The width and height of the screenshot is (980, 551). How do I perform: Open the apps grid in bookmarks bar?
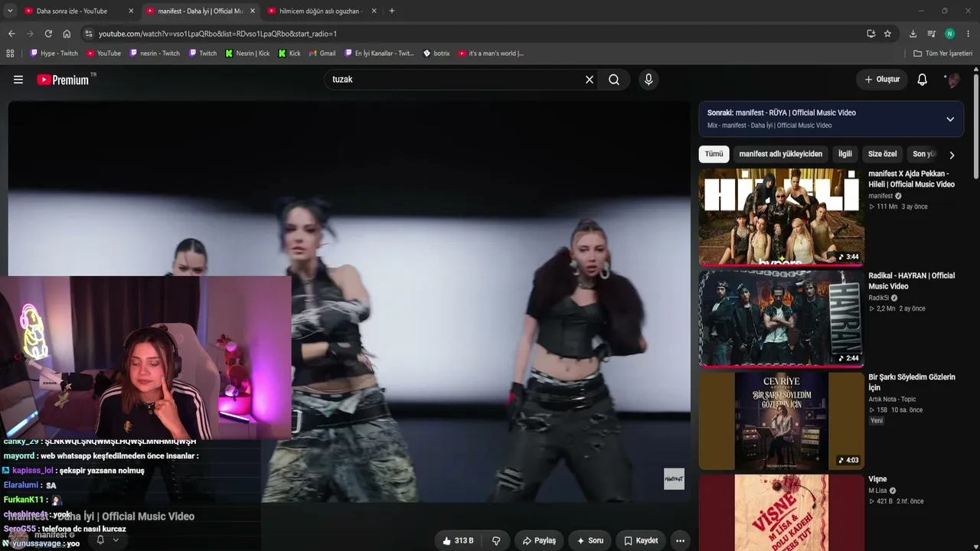[10, 54]
